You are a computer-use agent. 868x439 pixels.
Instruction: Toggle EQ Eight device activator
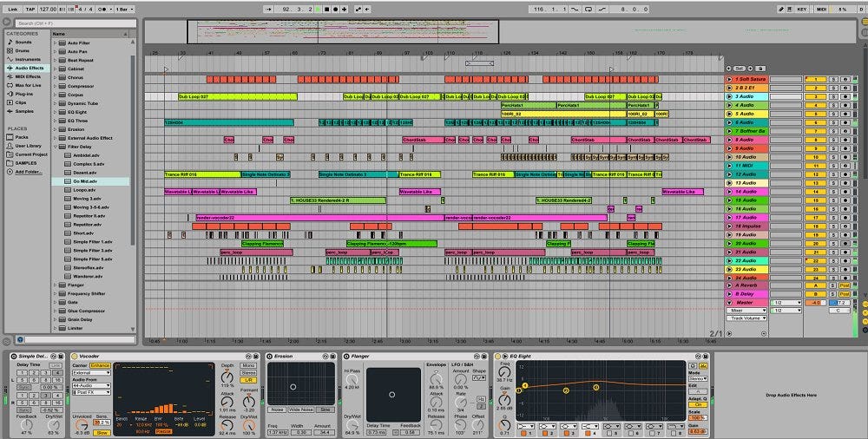coord(497,357)
